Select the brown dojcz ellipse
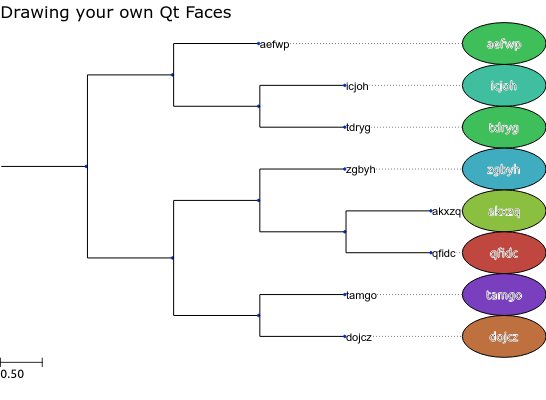 (x=504, y=336)
